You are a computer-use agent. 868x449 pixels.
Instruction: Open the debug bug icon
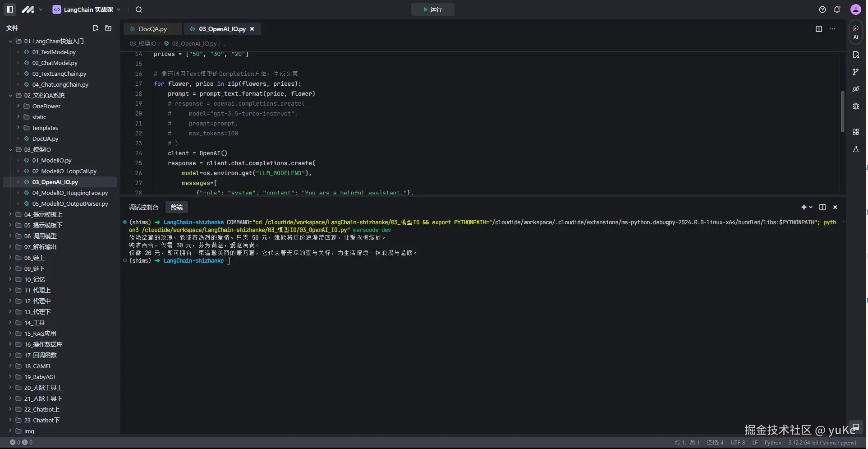[x=855, y=106]
